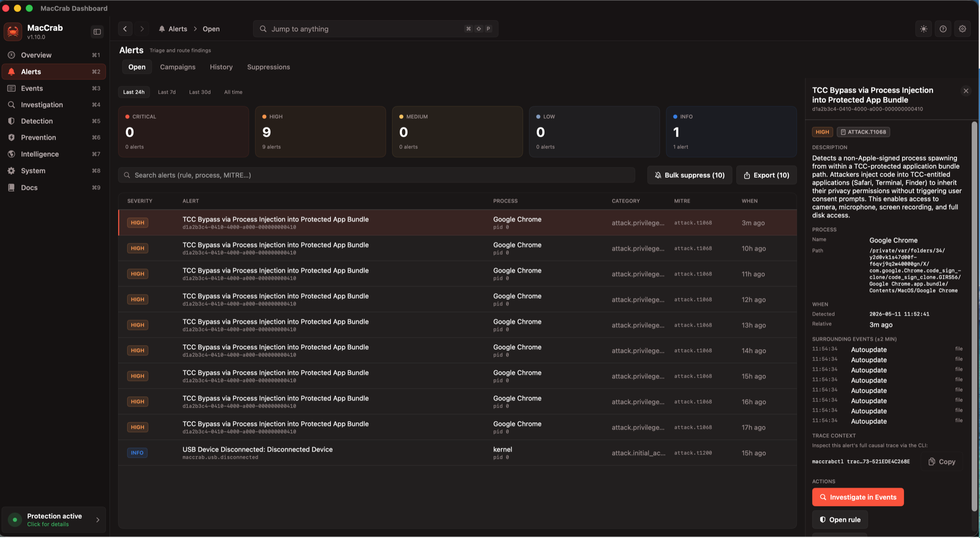Open Docs in the sidebar
Image resolution: width=980 pixels, height=538 pixels.
click(54, 187)
